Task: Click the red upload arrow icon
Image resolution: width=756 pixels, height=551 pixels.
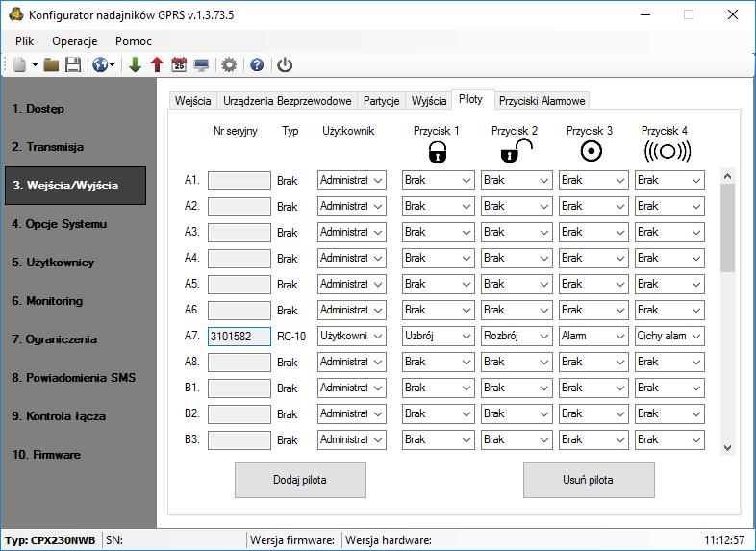Action: click(157, 64)
